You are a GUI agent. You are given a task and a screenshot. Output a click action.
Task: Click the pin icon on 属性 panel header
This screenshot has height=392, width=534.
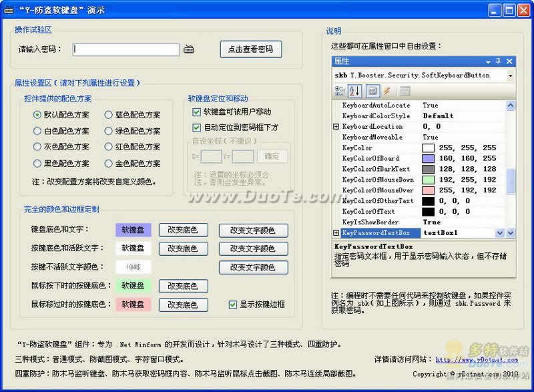[x=498, y=61]
